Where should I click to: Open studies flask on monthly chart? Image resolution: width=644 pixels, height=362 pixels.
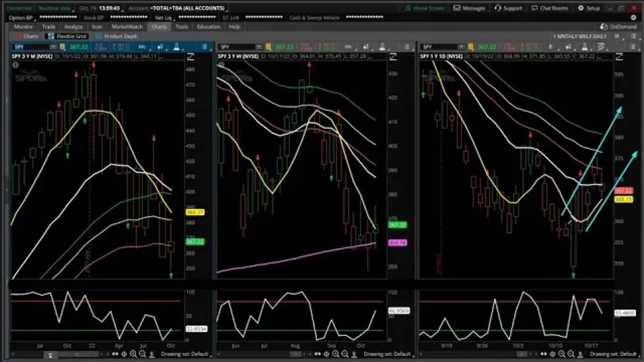176,47
